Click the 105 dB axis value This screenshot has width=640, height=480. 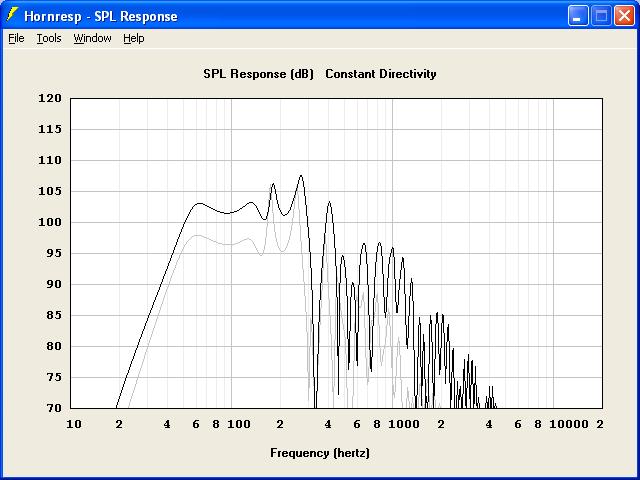click(x=49, y=191)
